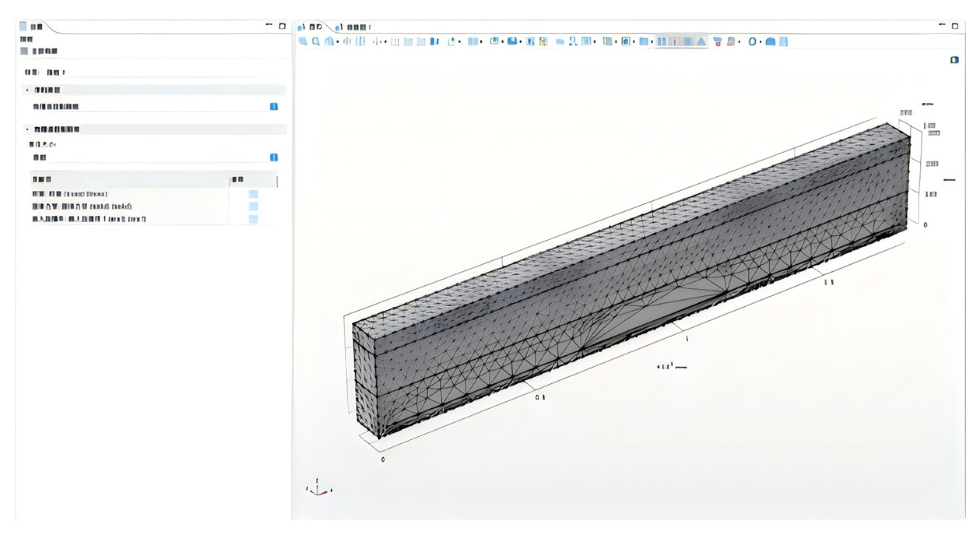The height and width of the screenshot is (534, 980).
Task: Toggle the checkbox in the first table row
Action: coord(253,194)
